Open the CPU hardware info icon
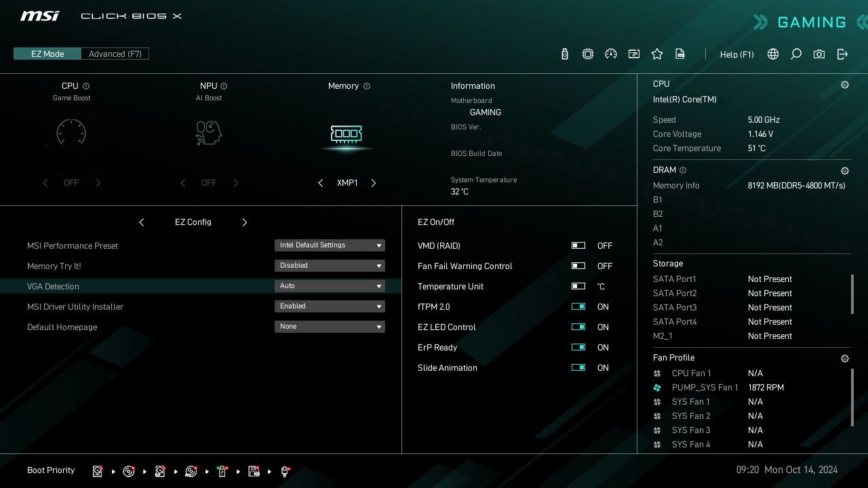This screenshot has width=868, height=488. [x=587, y=54]
